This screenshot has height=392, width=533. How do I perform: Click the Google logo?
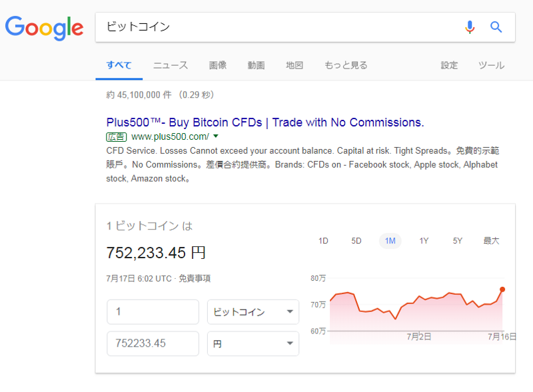point(44,28)
